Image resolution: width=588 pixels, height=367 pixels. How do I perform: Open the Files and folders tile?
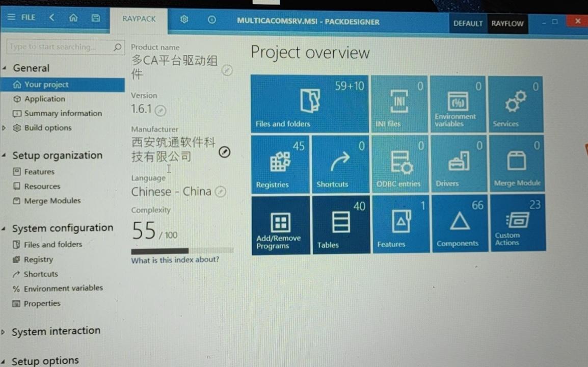[309, 104]
